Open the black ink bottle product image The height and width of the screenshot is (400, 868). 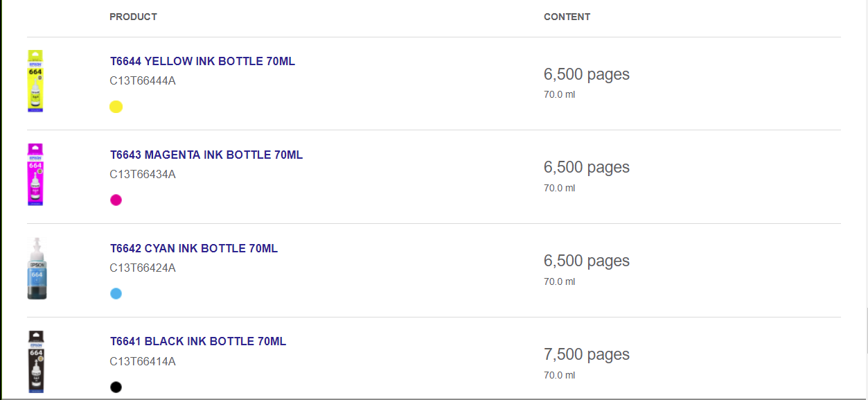coord(37,362)
